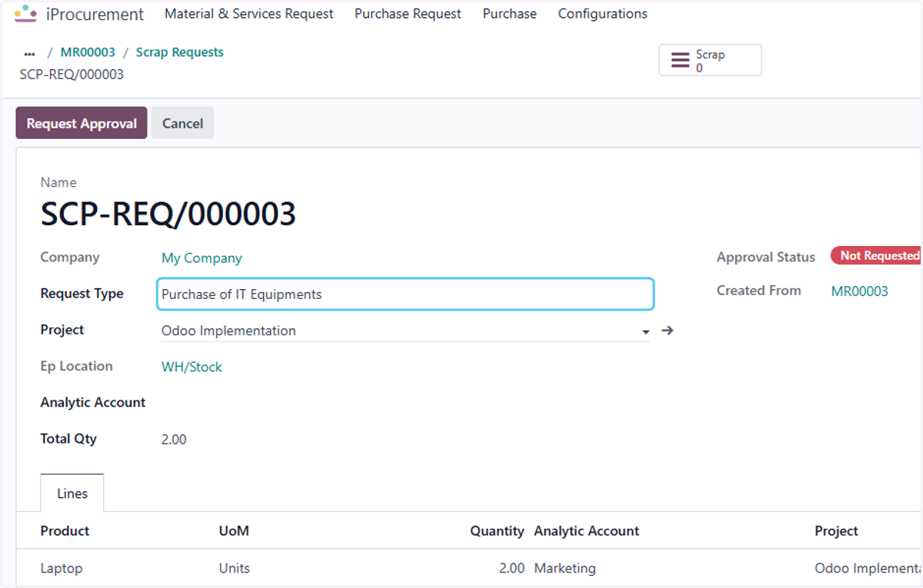The image size is (923, 588).
Task: Expand breadcrumb ellipsis menu
Action: [x=30, y=53]
